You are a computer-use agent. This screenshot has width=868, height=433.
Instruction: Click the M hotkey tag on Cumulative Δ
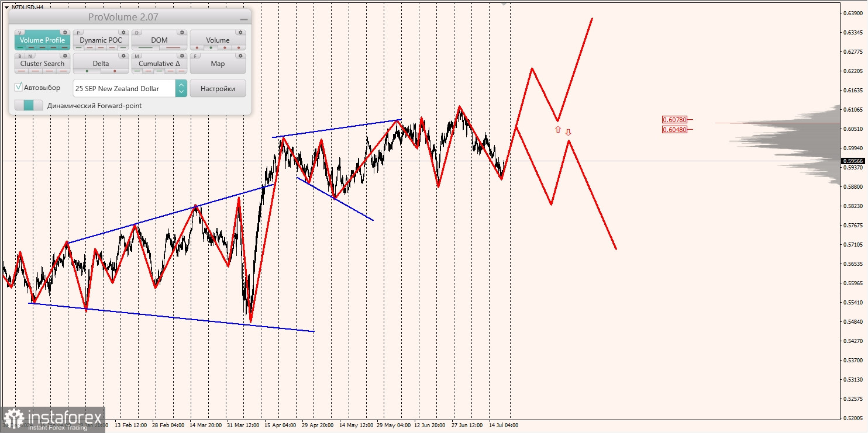tap(137, 56)
